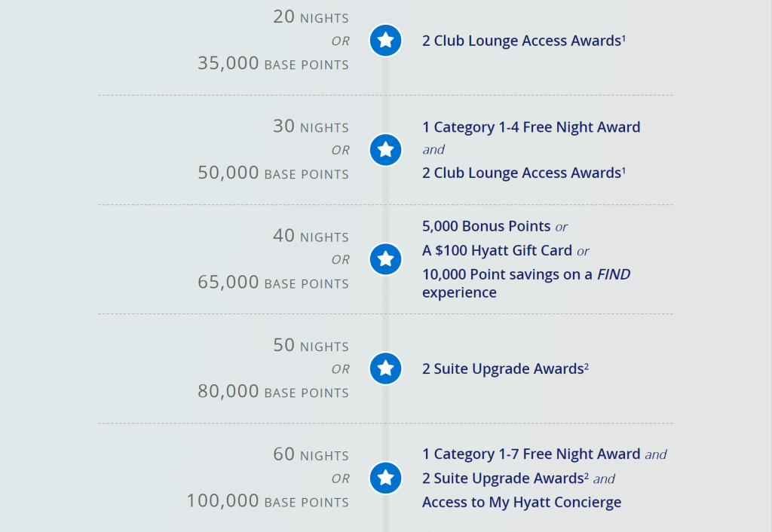772x532 pixels.
Task: Click the star icon for 50 Nights milestone
Action: coord(385,368)
